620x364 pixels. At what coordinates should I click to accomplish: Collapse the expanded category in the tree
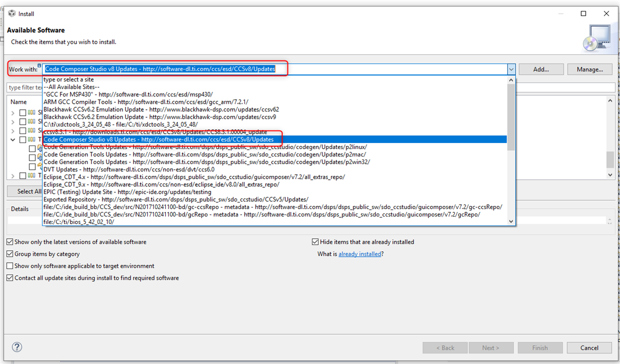13,139
